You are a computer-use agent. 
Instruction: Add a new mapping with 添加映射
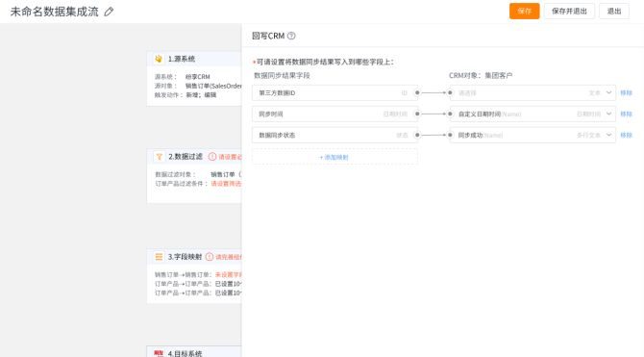pyautogui.click(x=334, y=157)
